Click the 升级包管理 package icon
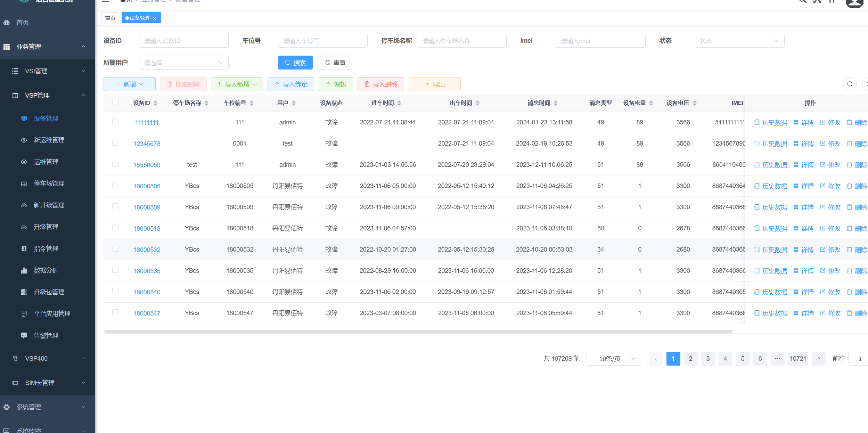This screenshot has height=433, width=868. click(24, 292)
